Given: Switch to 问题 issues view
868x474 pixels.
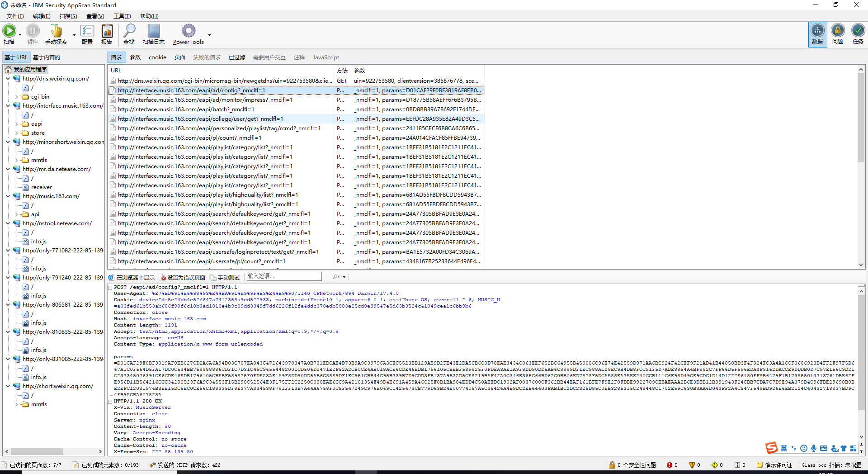Looking at the screenshot, I should click(x=838, y=34).
